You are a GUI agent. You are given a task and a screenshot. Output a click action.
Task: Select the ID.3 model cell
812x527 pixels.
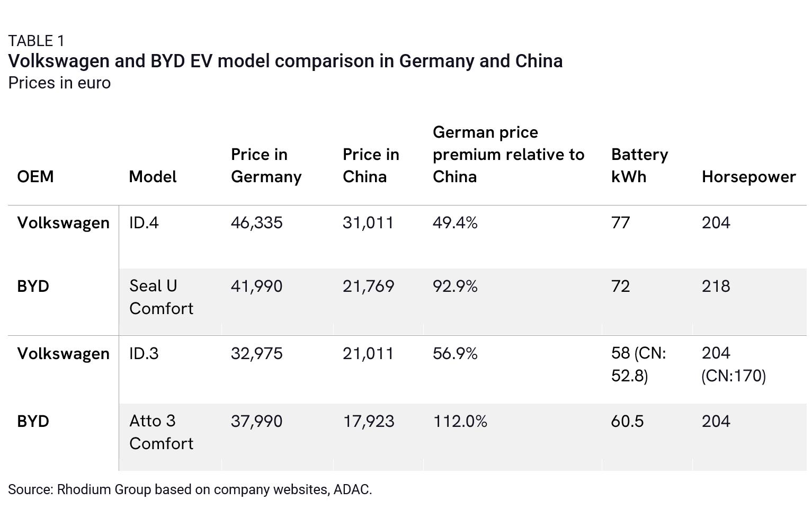(x=144, y=353)
